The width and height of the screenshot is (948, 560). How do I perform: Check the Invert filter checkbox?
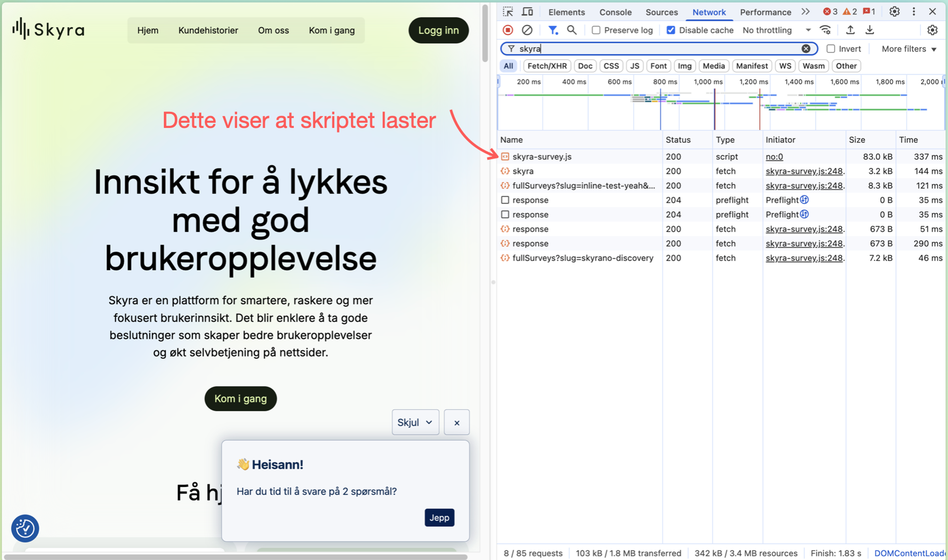click(831, 49)
